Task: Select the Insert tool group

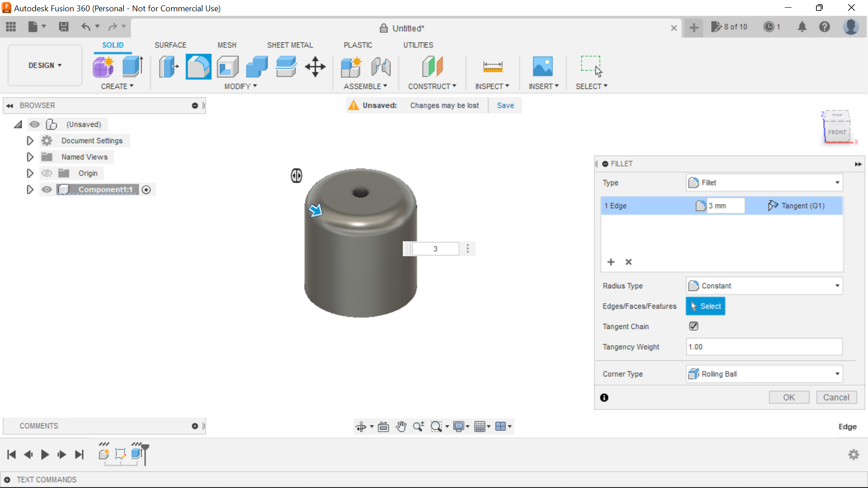Action: click(x=542, y=86)
